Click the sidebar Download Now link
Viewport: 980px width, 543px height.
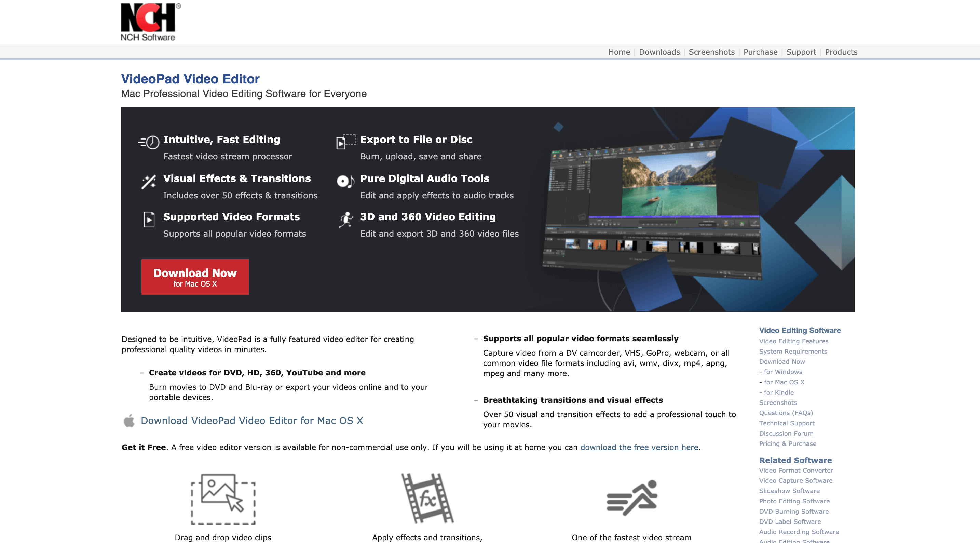point(782,362)
